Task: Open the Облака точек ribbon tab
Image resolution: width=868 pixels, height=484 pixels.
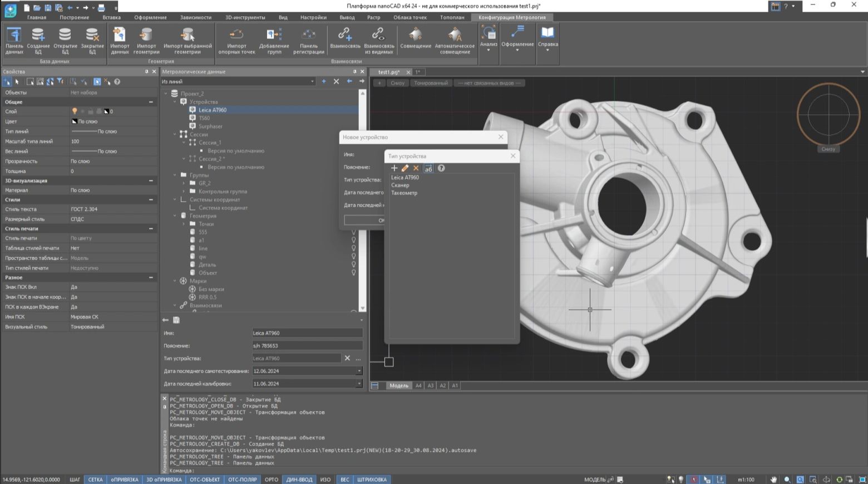Action: pos(410,17)
